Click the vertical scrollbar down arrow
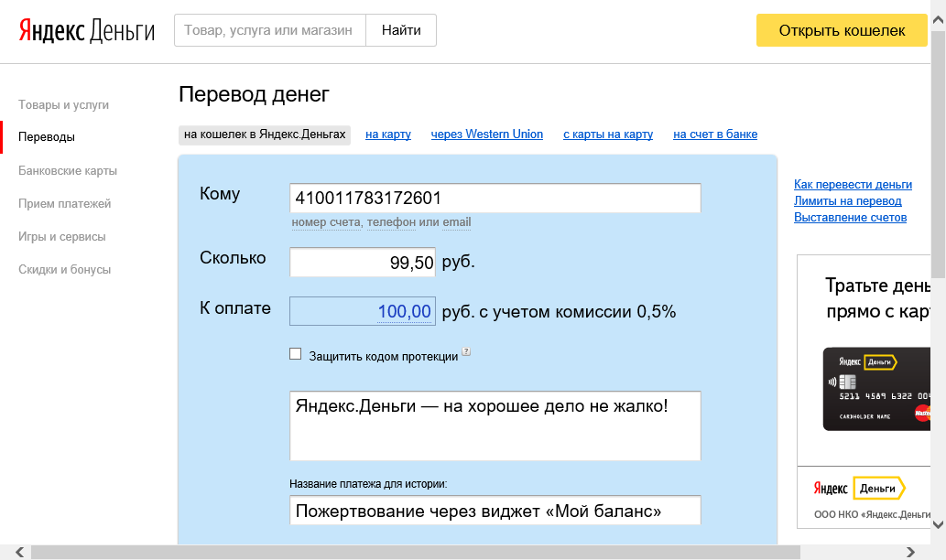The width and height of the screenshot is (946, 560). 938,524
